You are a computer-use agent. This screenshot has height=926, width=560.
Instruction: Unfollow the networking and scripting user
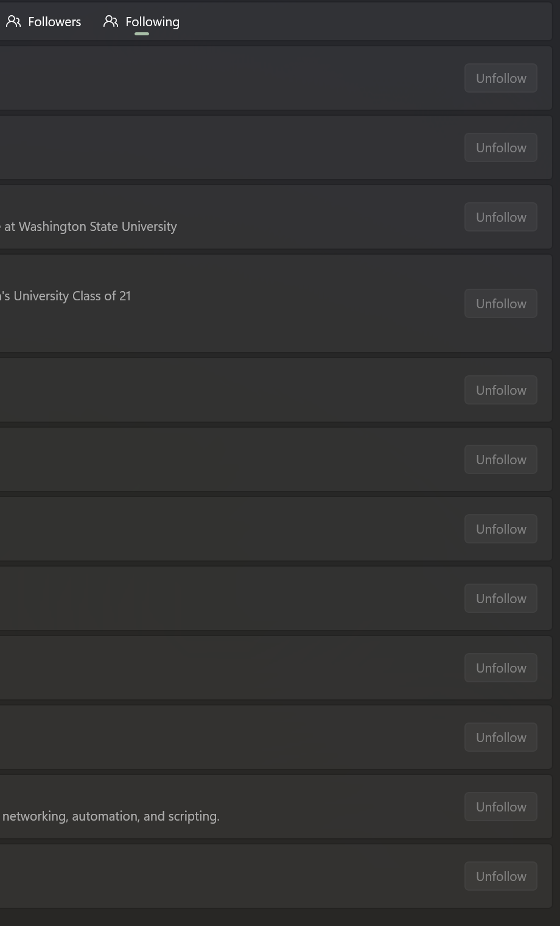pyautogui.click(x=500, y=807)
